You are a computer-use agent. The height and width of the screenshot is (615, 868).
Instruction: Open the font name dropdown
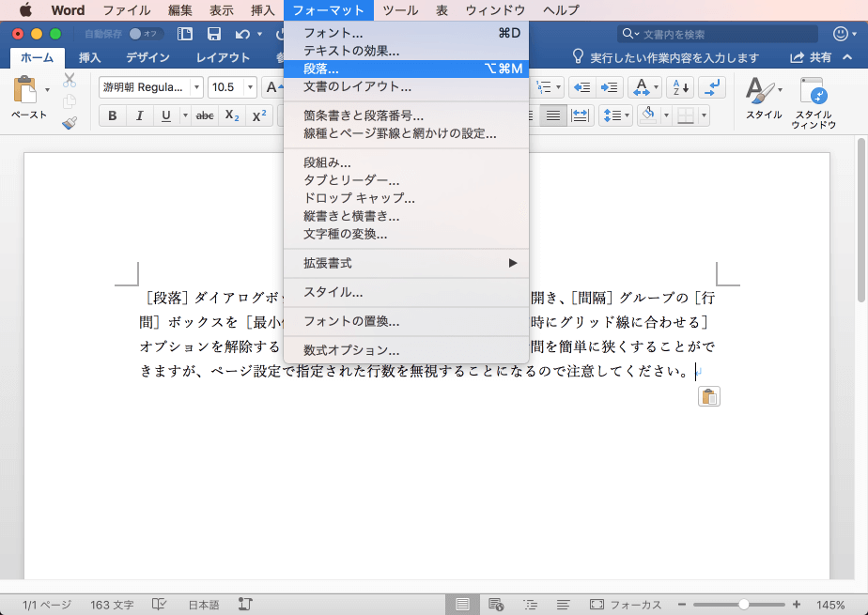[x=196, y=87]
